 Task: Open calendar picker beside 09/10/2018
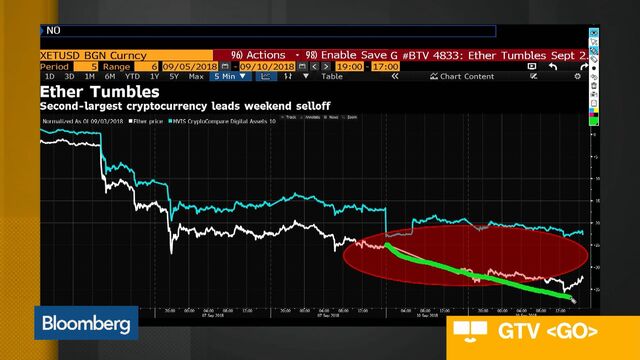tap(302, 67)
